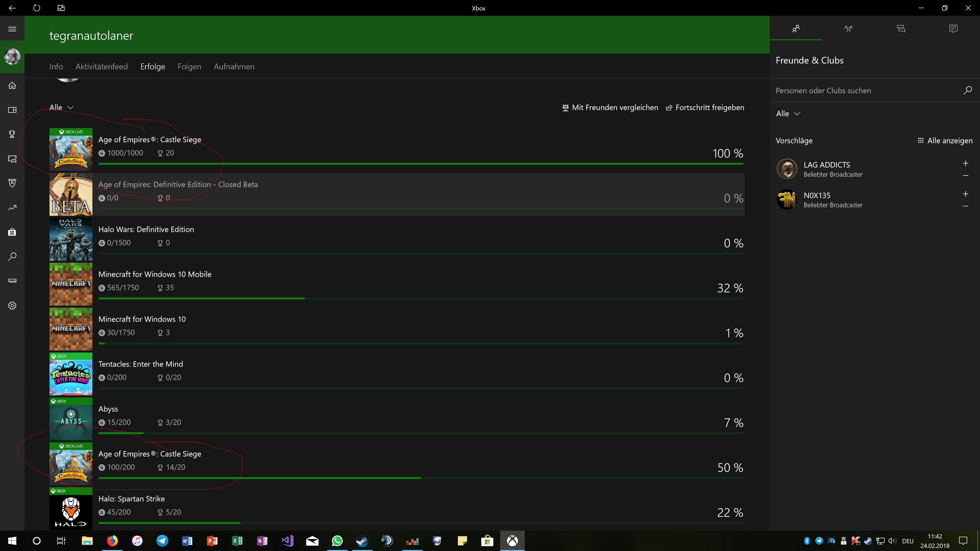Open WhatsApp from the taskbar
The image size is (980, 551).
click(x=337, y=541)
